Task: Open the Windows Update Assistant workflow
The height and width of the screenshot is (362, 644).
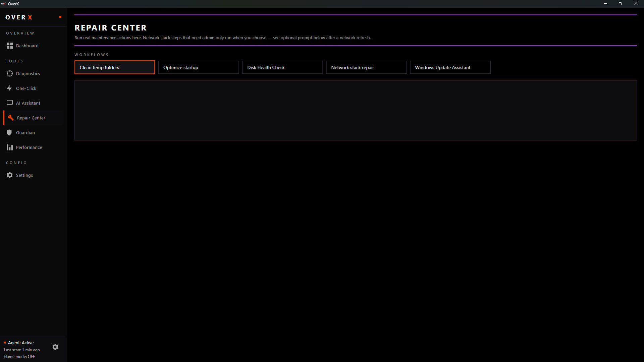Action: click(x=450, y=67)
